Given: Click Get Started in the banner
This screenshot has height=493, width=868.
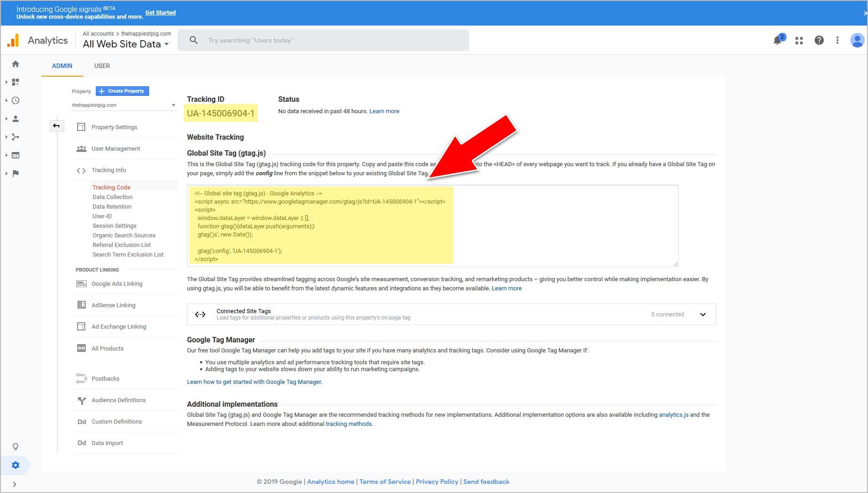Looking at the screenshot, I should (x=161, y=13).
